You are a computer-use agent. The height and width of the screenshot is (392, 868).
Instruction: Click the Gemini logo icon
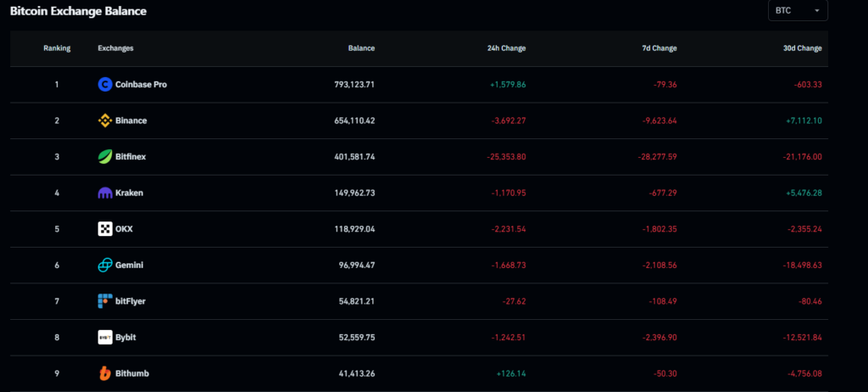(x=105, y=266)
